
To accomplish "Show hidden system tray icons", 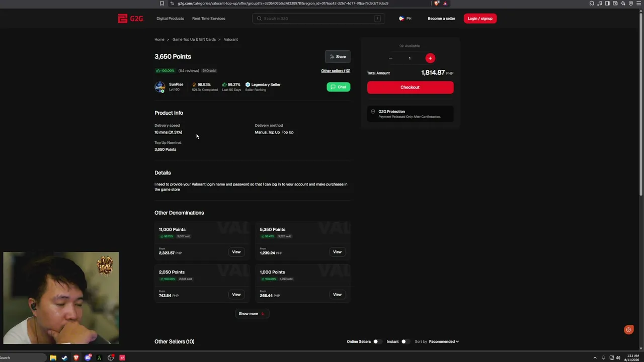I will pyautogui.click(x=595, y=358).
